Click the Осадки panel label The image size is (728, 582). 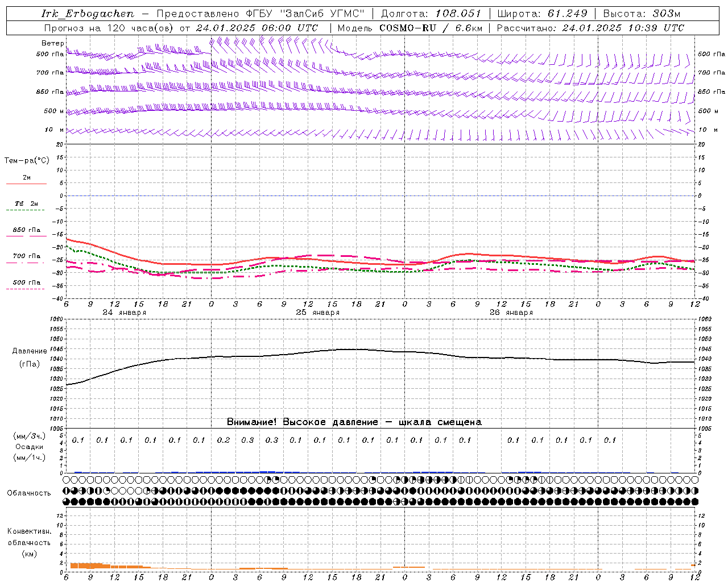(30, 447)
